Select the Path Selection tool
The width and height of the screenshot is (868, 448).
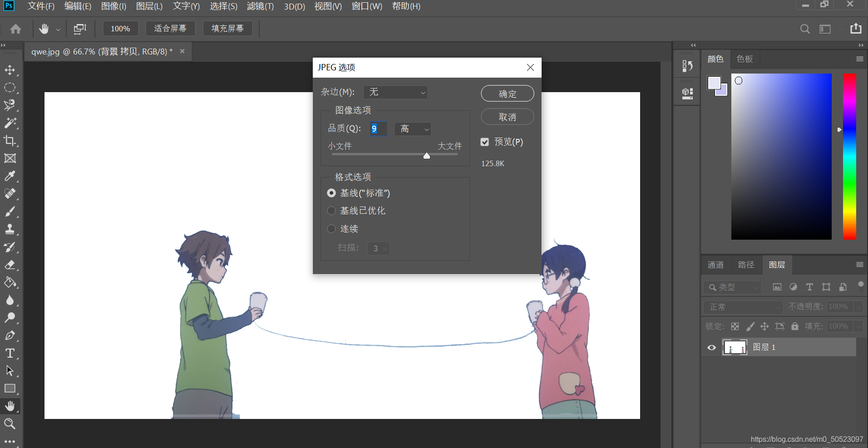point(10,371)
